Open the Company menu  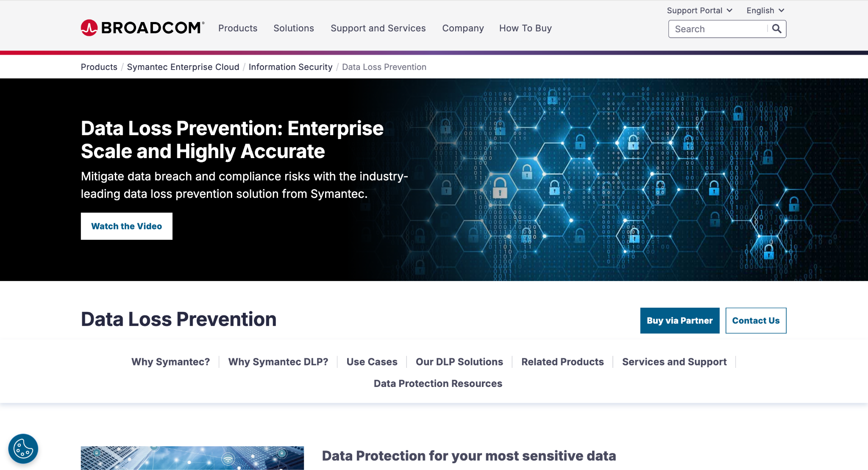463,28
